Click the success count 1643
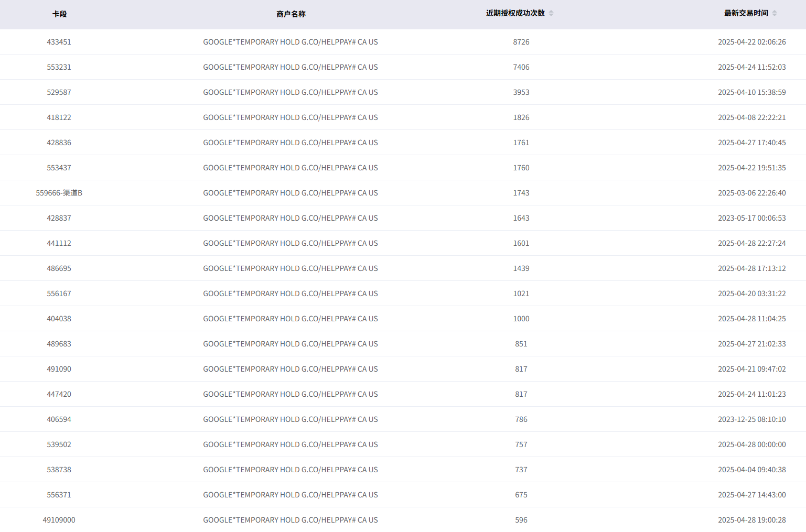This screenshot has width=806, height=532. [x=521, y=218]
